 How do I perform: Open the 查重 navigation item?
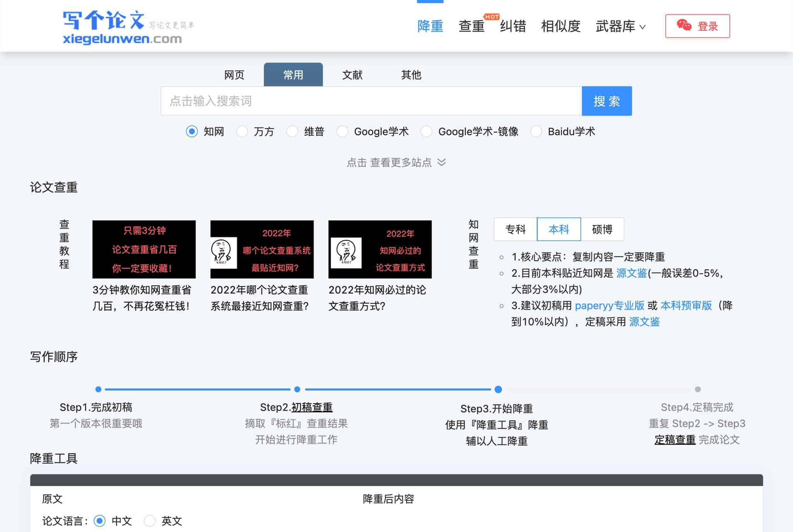coord(471,26)
